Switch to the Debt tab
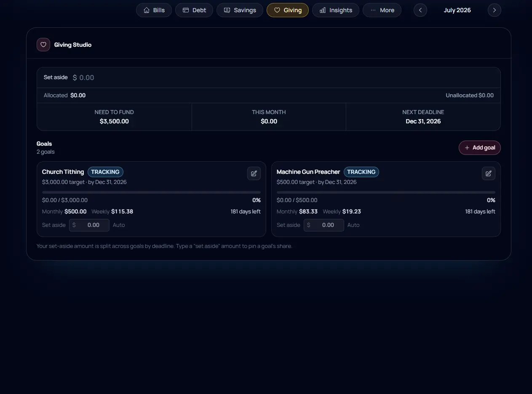This screenshot has height=394, width=532. point(194,10)
